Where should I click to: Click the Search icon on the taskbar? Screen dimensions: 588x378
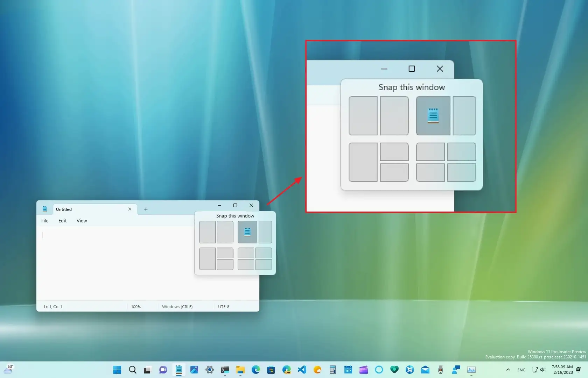pyautogui.click(x=132, y=370)
